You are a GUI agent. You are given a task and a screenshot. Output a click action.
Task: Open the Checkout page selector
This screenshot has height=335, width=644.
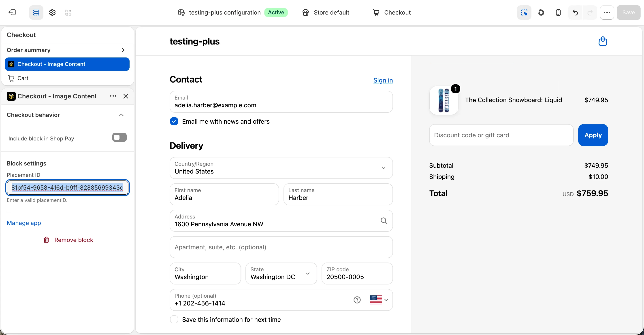pos(392,12)
